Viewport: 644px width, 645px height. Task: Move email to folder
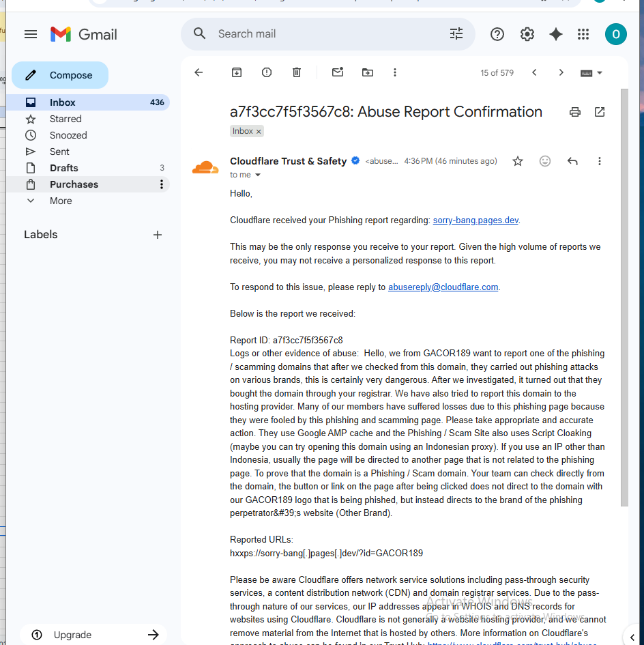click(x=368, y=73)
